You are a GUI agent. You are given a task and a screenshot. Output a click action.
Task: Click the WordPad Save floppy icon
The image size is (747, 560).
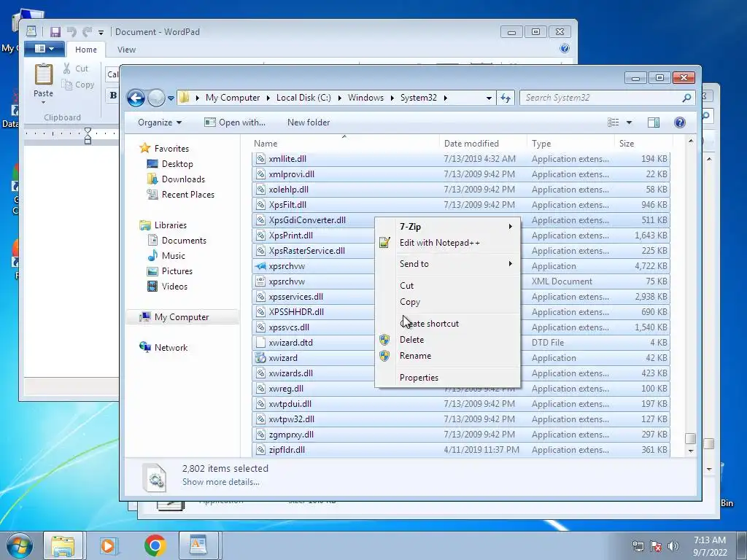[x=55, y=32]
